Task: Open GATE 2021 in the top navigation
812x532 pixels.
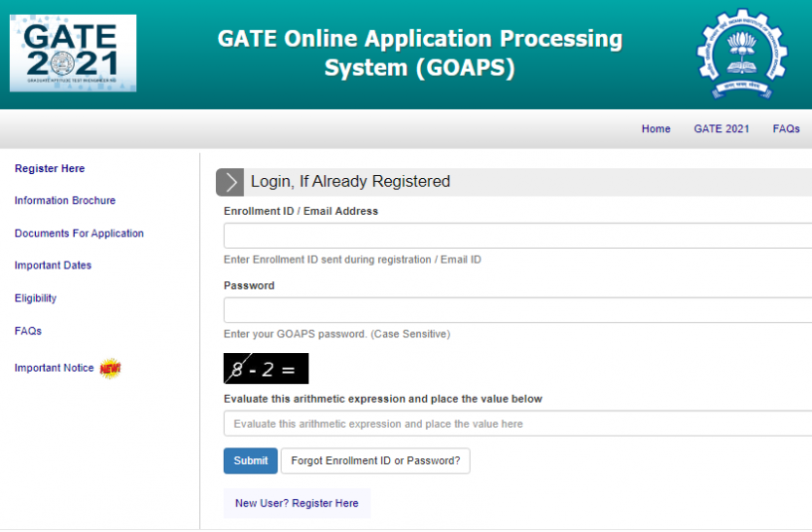Action: [722, 129]
